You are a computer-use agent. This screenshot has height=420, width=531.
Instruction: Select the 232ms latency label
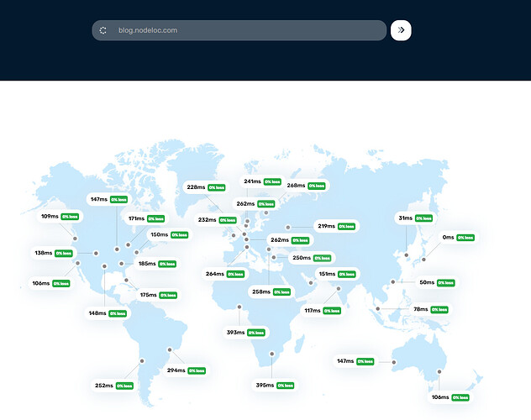pos(207,220)
